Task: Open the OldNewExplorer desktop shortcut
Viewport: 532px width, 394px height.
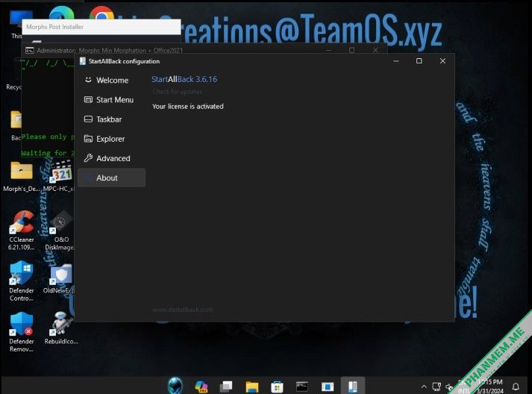Action: click(59, 278)
